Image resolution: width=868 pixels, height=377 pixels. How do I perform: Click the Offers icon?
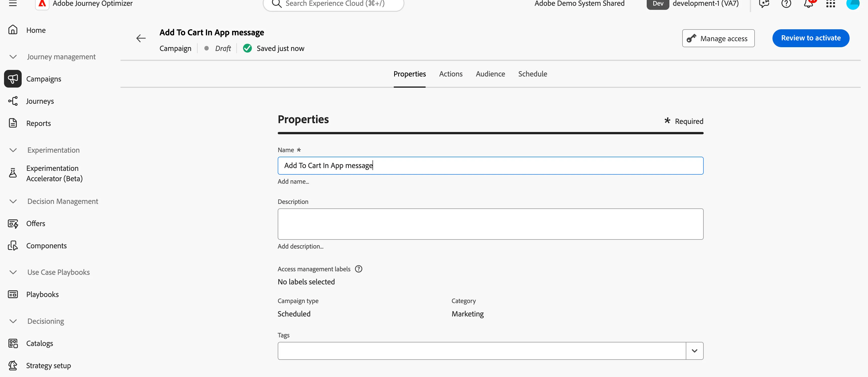(13, 223)
